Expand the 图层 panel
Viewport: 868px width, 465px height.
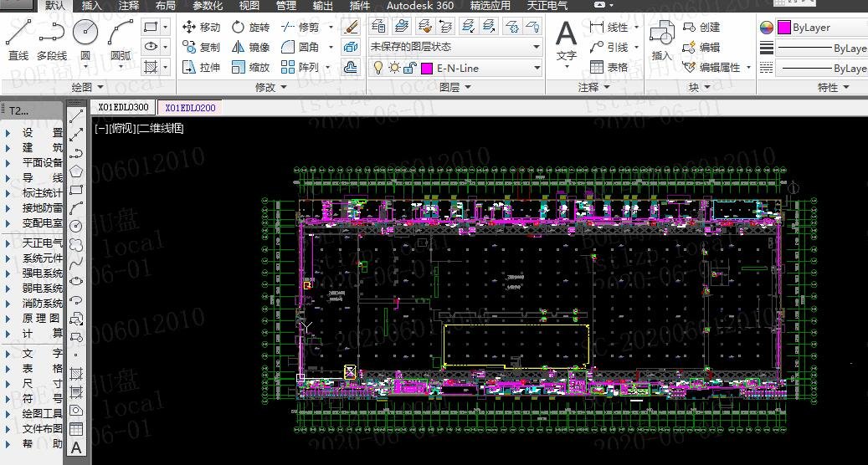455,87
